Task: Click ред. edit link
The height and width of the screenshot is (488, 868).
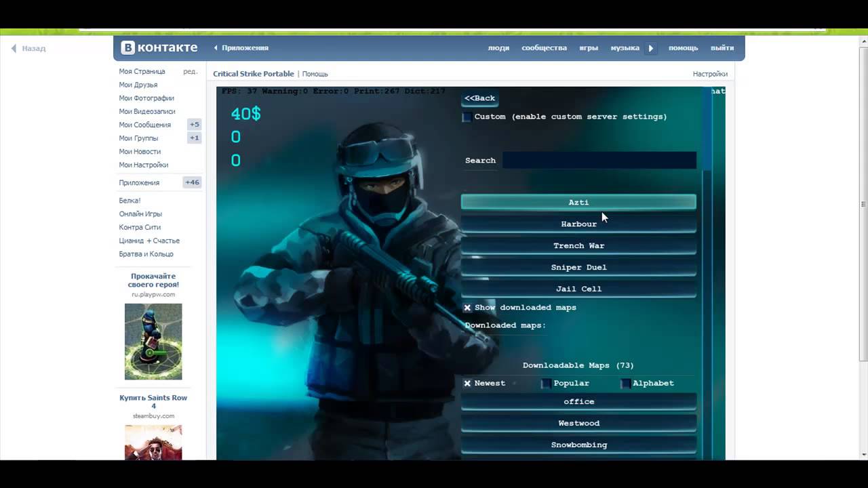Action: click(191, 71)
